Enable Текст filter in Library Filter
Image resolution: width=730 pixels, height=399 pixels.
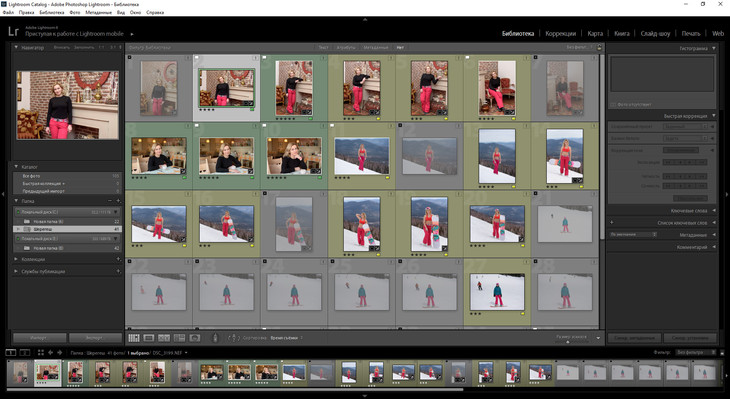[x=323, y=47]
